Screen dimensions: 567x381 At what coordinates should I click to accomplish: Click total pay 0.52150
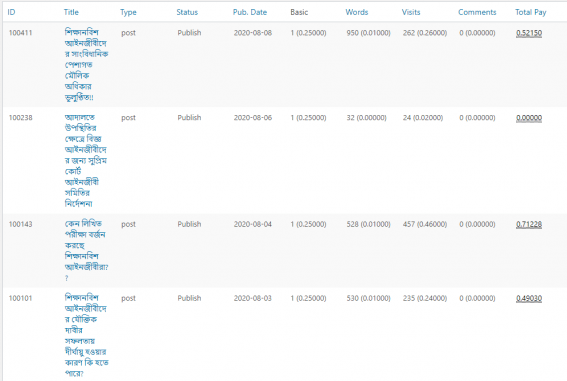click(x=529, y=33)
